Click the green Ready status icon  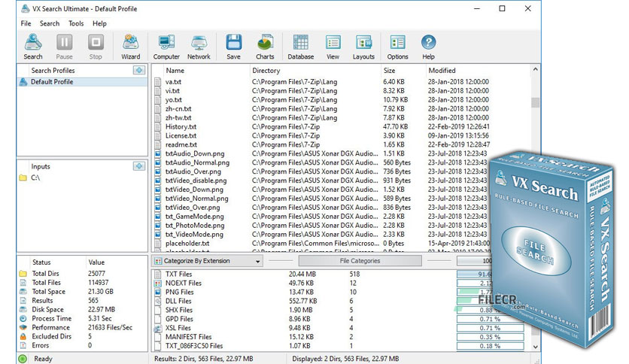23,359
